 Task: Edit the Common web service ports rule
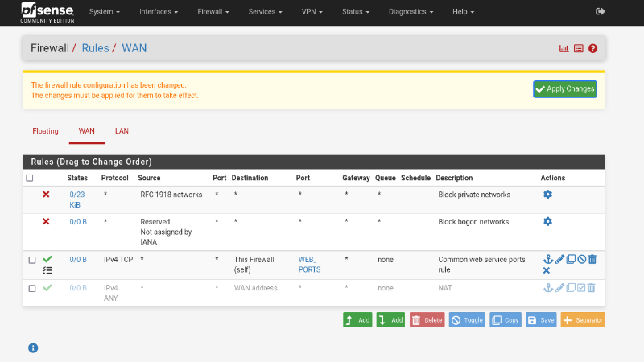559,259
